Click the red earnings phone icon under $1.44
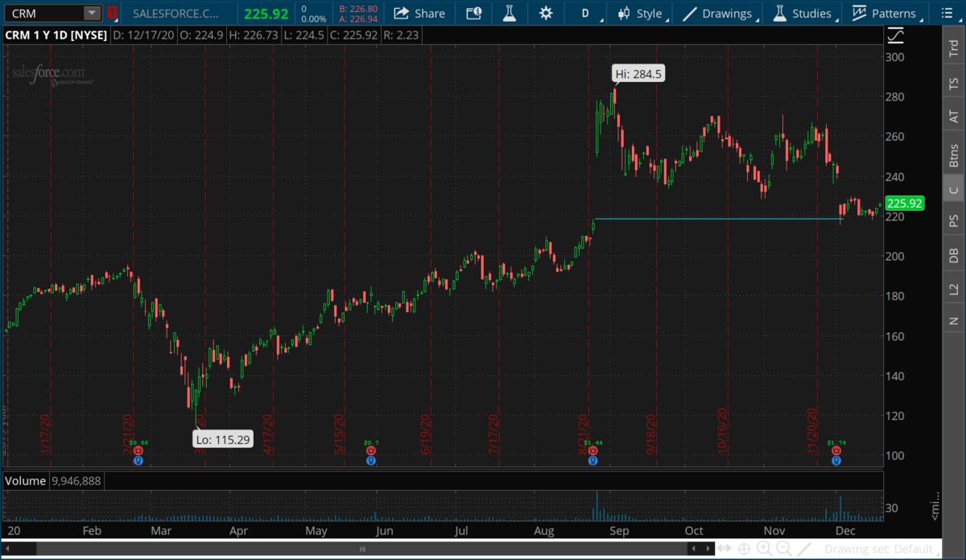Screen dimensions: 966x560 coord(593,452)
